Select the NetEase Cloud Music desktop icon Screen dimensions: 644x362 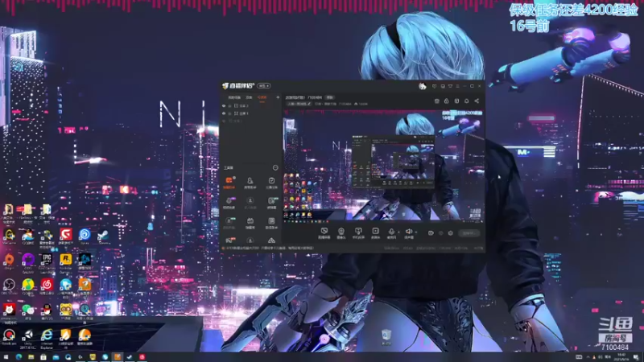pos(47,286)
